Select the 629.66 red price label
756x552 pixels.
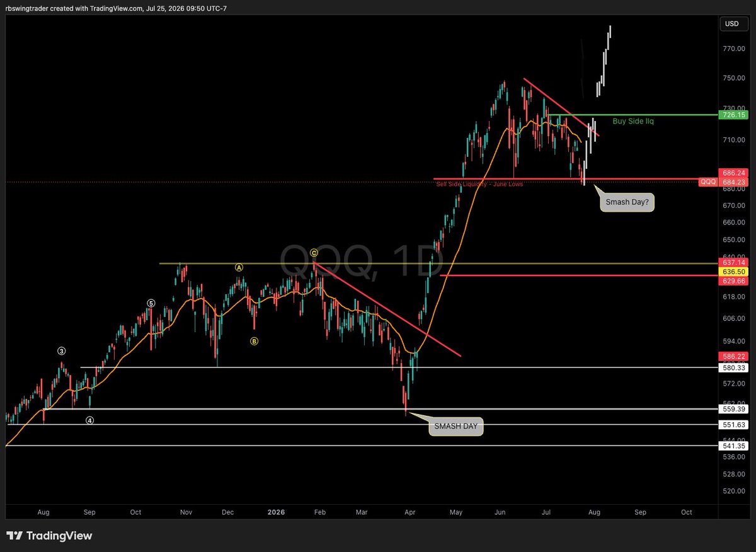point(732,280)
